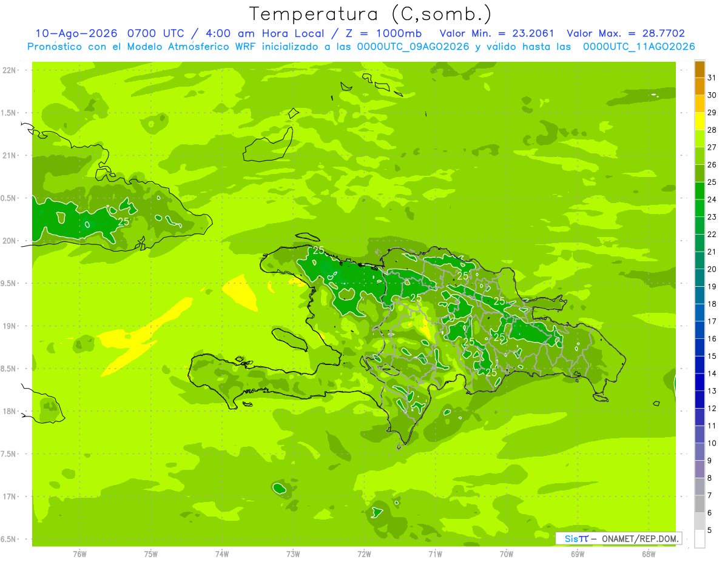The height and width of the screenshot is (562, 728).
Task: Click the "5" value on the color scale
Action: [710, 530]
